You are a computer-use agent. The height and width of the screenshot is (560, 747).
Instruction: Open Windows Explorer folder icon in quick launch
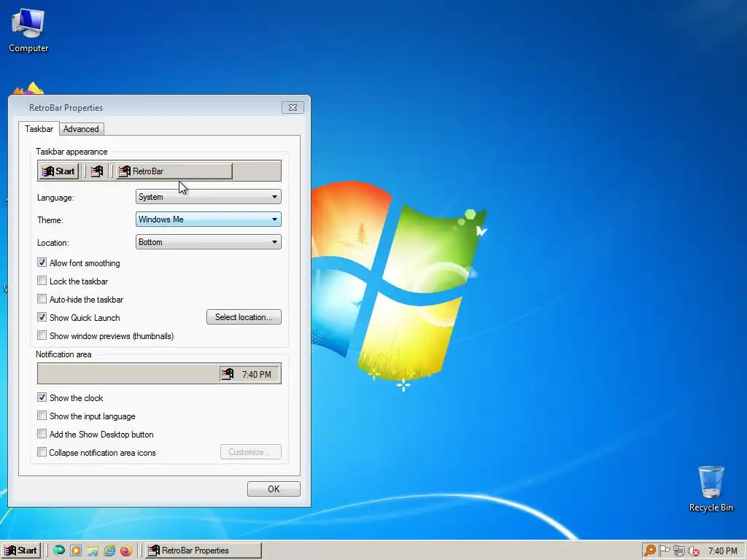coord(93,551)
